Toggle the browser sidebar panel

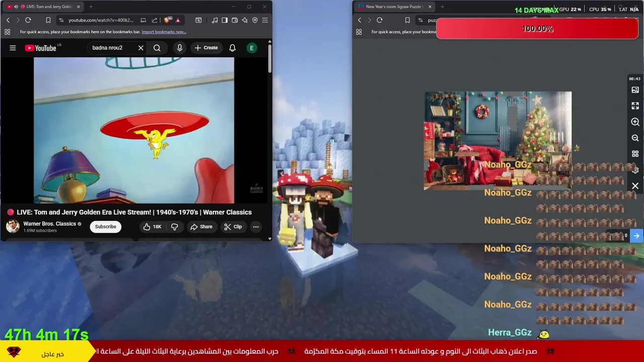(224, 20)
